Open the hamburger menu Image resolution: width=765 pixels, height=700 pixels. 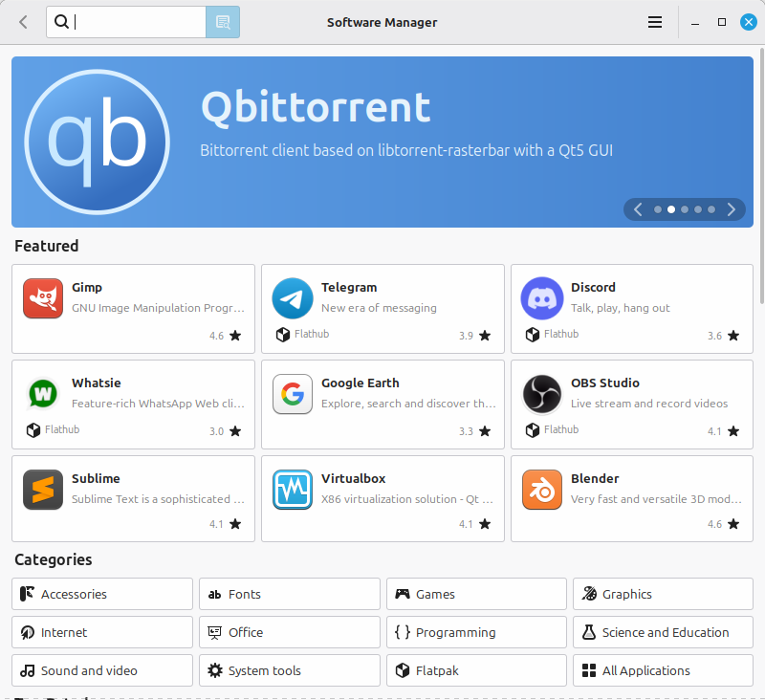[x=655, y=22]
